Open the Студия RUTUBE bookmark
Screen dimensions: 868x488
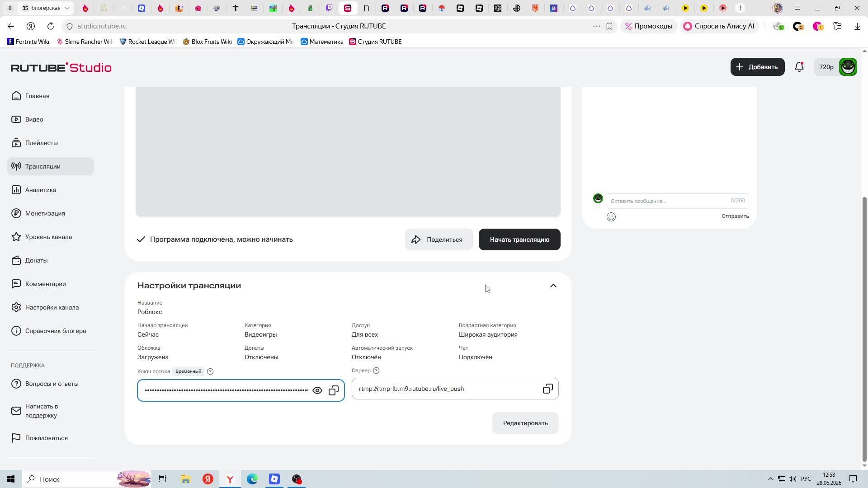pos(375,42)
